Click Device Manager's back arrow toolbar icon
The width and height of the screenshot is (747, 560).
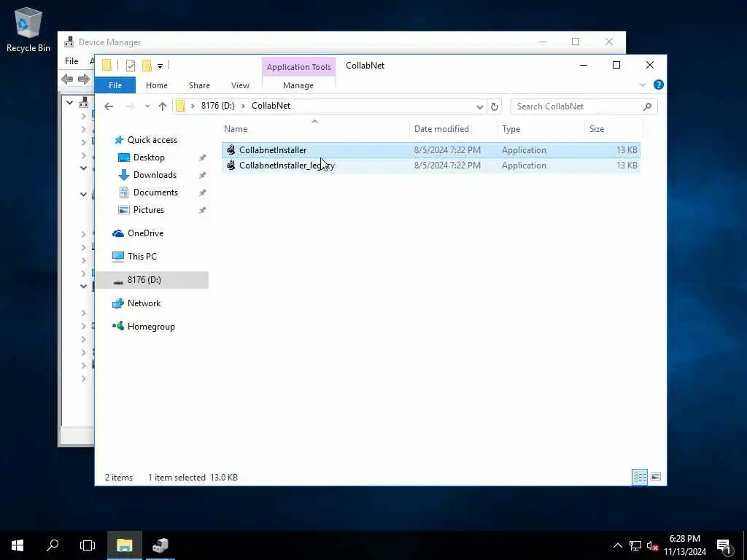[x=67, y=79]
